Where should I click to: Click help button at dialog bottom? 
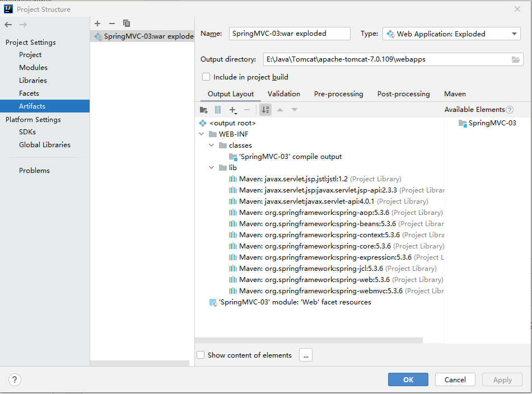coord(15,379)
